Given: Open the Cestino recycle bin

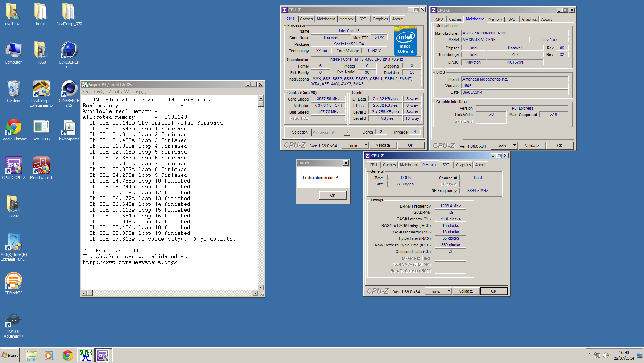Looking at the screenshot, I should click(13, 91).
